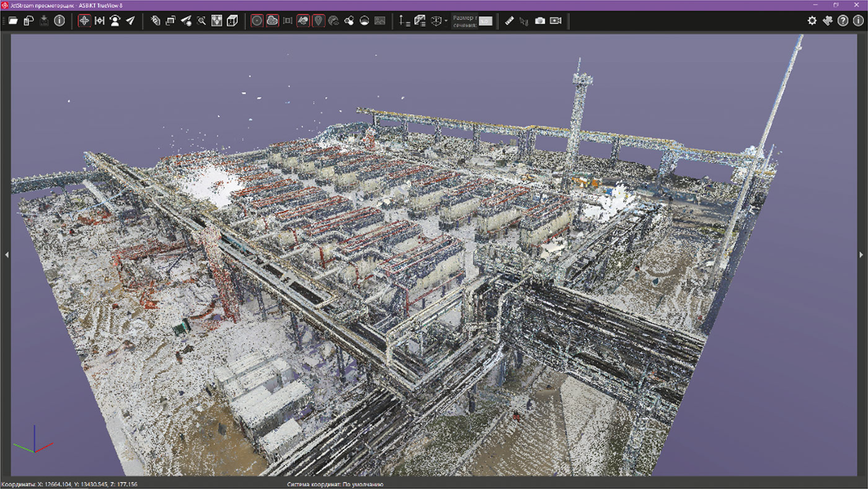Click the import documents icon next to folder
The image size is (868, 489).
[29, 20]
